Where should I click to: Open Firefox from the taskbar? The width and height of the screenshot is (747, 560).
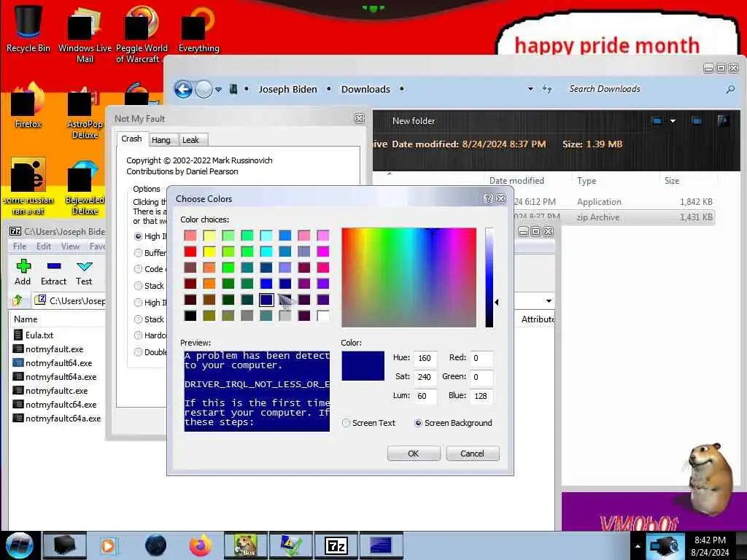coord(201,545)
